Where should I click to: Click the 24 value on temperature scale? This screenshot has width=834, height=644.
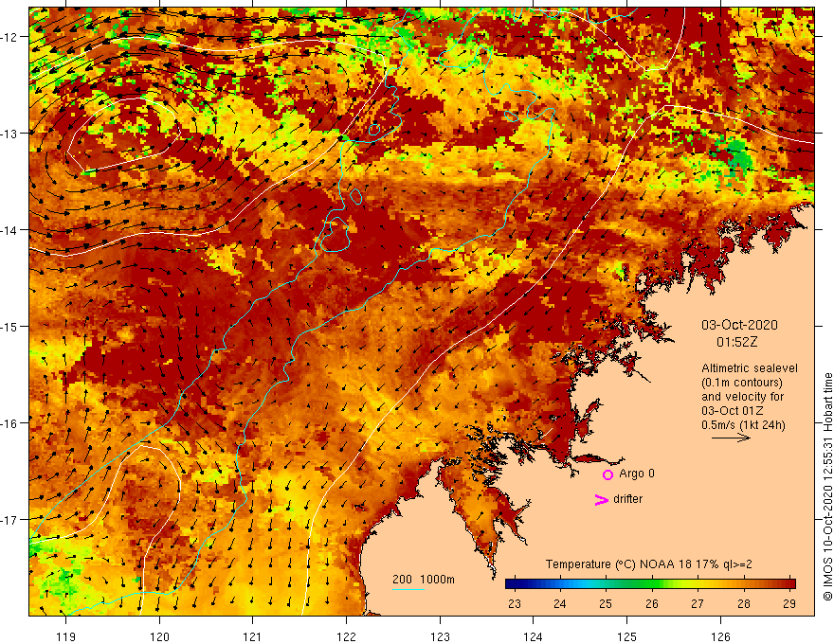[559, 603]
